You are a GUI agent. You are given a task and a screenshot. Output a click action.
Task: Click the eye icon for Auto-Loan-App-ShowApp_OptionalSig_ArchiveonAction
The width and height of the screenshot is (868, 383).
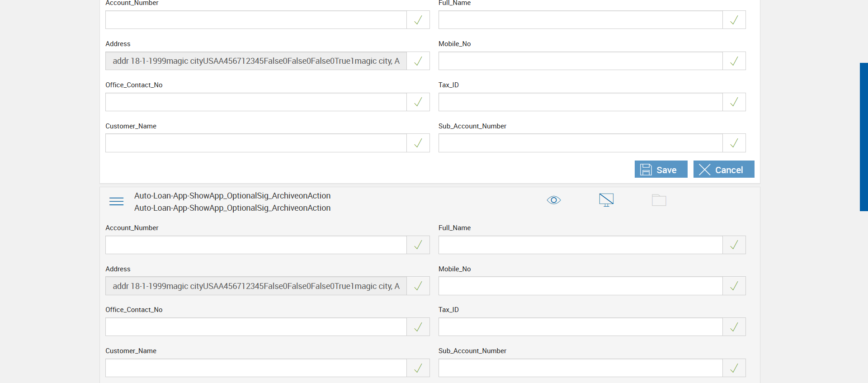coord(553,200)
